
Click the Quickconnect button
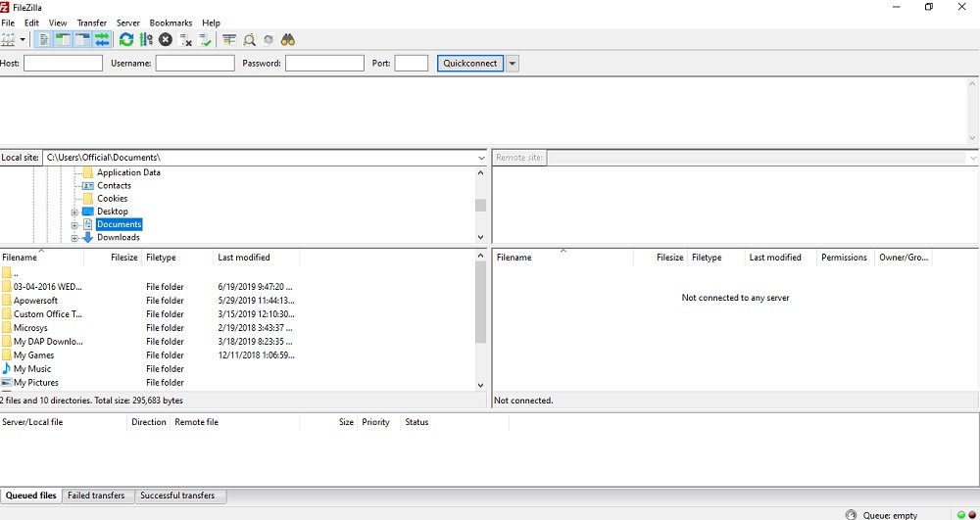coord(470,63)
